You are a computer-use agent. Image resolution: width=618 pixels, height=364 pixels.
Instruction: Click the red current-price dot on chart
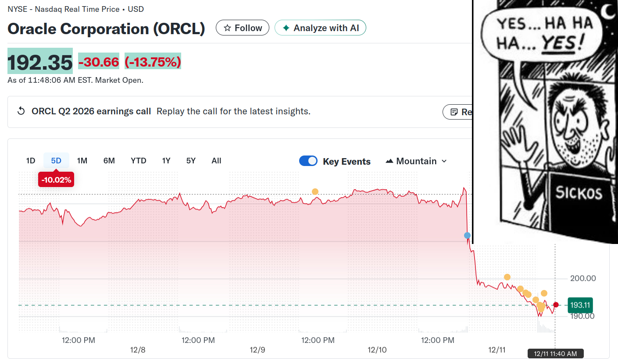pos(556,305)
